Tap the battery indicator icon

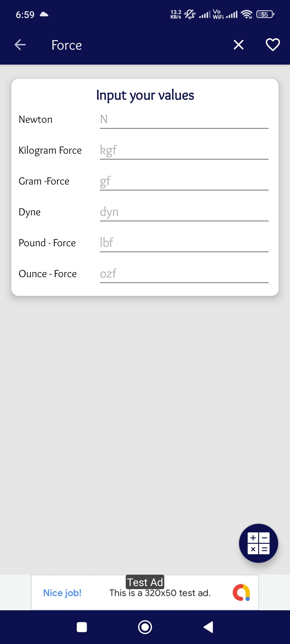click(265, 14)
